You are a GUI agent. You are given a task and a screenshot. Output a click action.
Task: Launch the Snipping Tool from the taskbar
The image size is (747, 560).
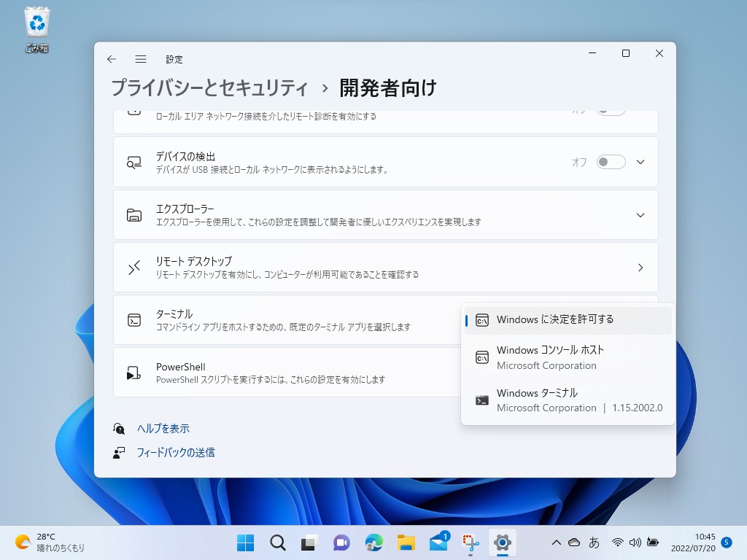click(x=471, y=542)
